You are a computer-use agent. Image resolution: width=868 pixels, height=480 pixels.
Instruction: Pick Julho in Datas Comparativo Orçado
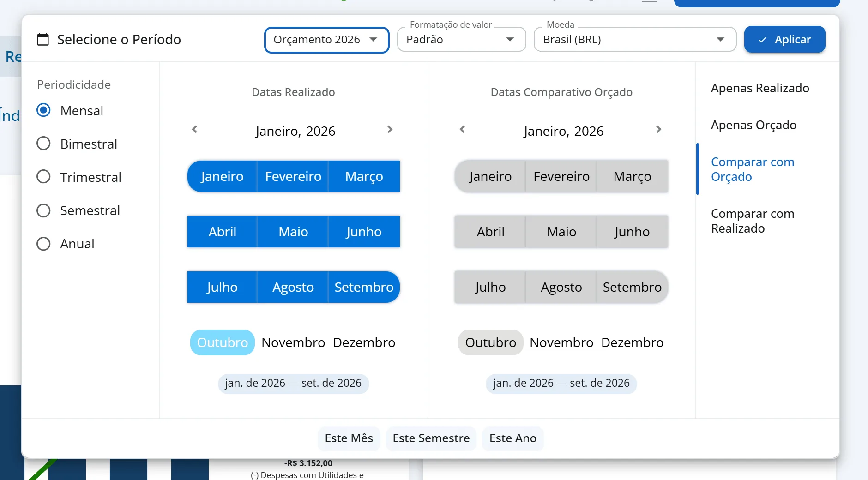tap(490, 287)
